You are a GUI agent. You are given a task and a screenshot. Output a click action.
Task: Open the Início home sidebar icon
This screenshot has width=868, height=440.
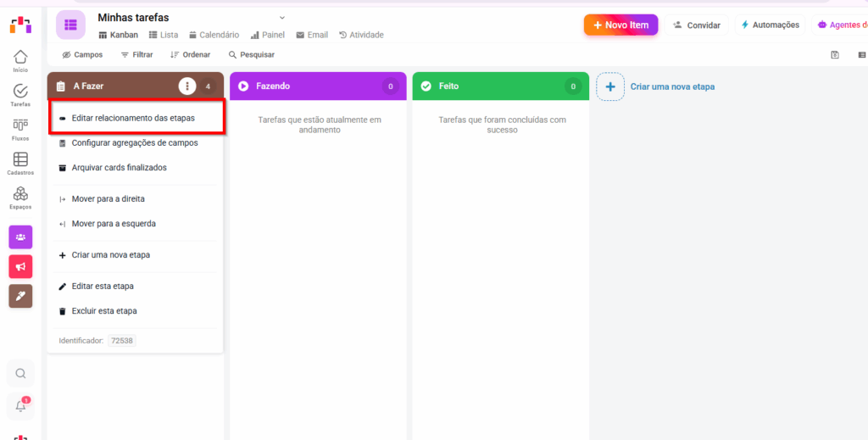[x=20, y=58]
